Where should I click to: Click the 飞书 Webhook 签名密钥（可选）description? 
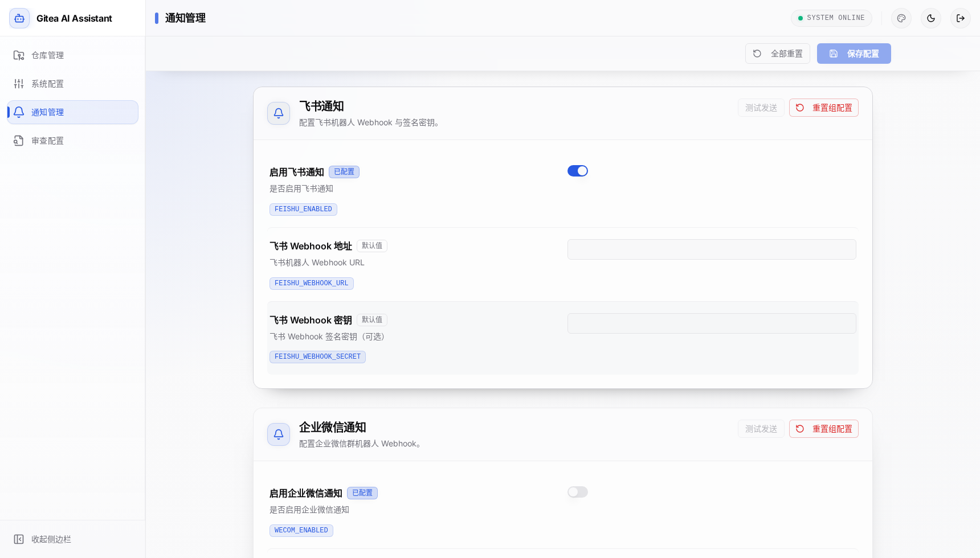327,337
